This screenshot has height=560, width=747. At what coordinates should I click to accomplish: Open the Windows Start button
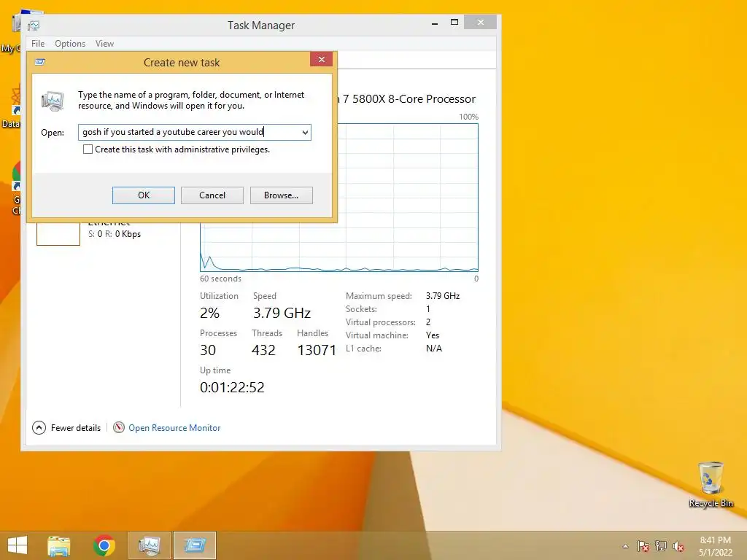coord(18,545)
